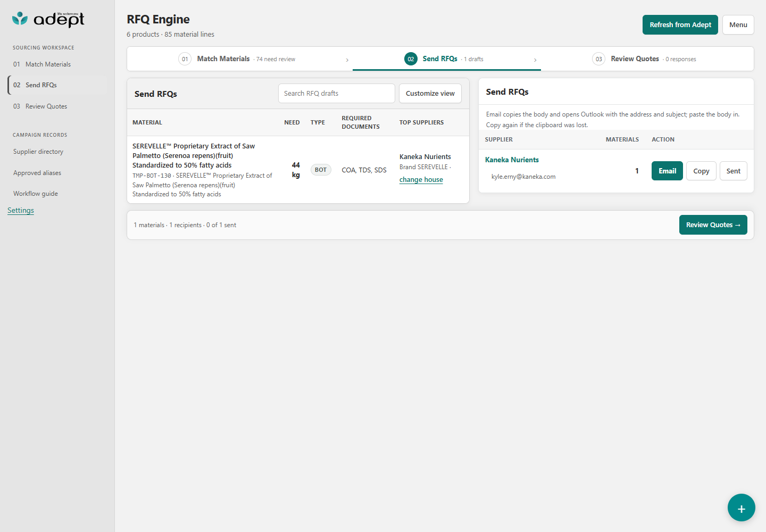Click the MATERIAL column header
This screenshot has width=766, height=532.
(x=147, y=122)
